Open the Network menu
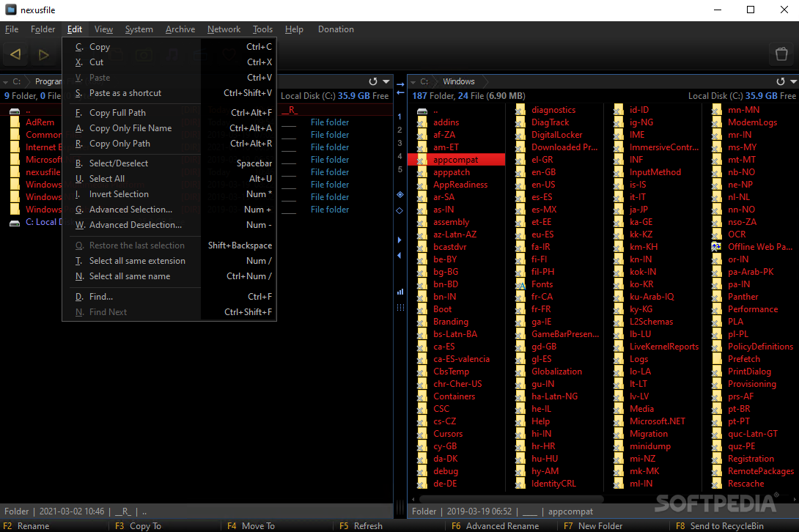This screenshot has height=532, width=799. (224, 29)
